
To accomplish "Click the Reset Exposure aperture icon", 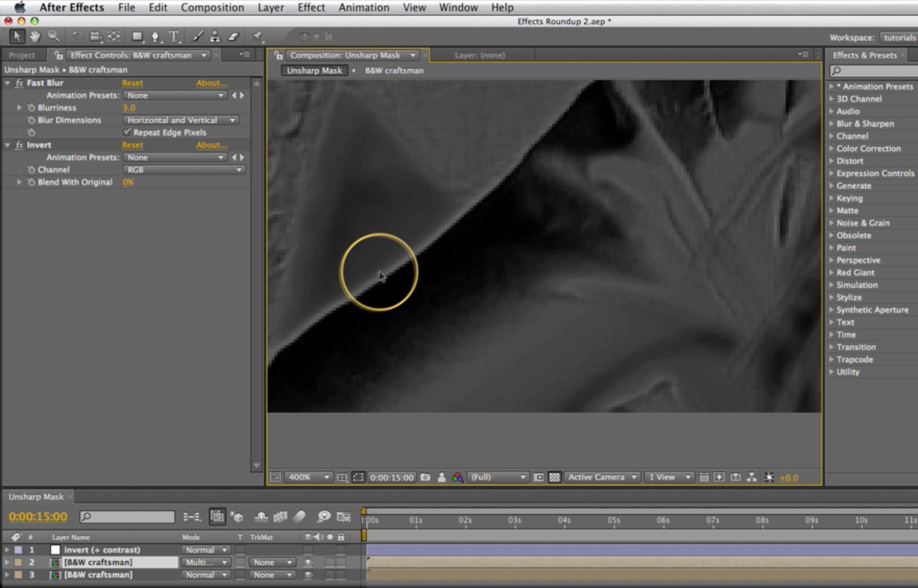I will pyautogui.click(x=769, y=477).
